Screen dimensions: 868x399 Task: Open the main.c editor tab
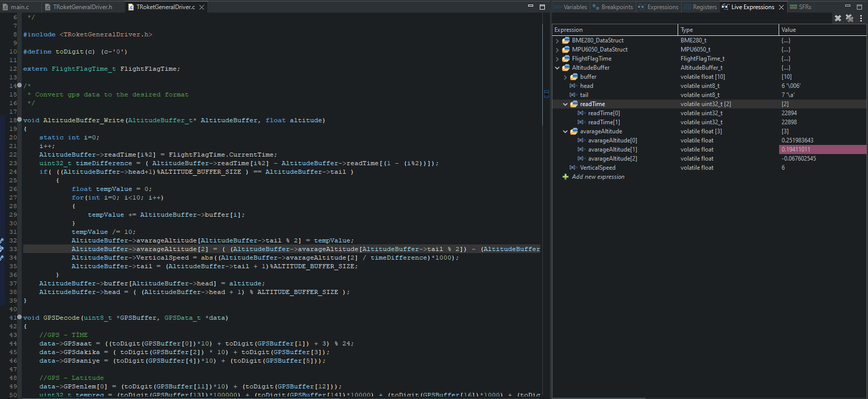(20, 7)
